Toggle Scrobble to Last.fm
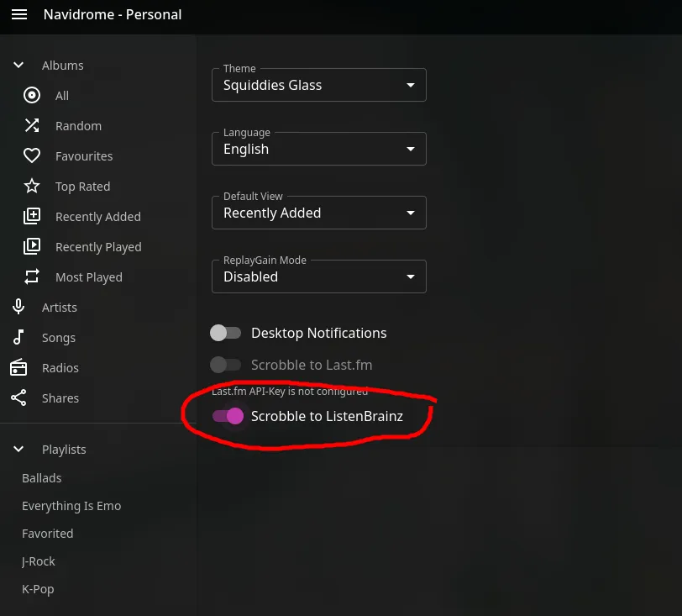 tap(226, 365)
